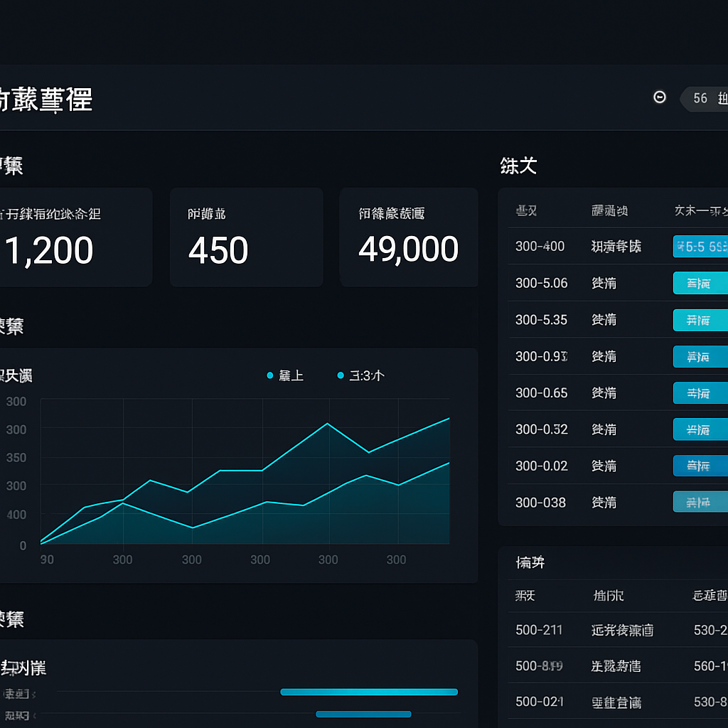Click the 400 label on chart Y axis
Viewport: 728px width, 728px height.
pos(16,515)
